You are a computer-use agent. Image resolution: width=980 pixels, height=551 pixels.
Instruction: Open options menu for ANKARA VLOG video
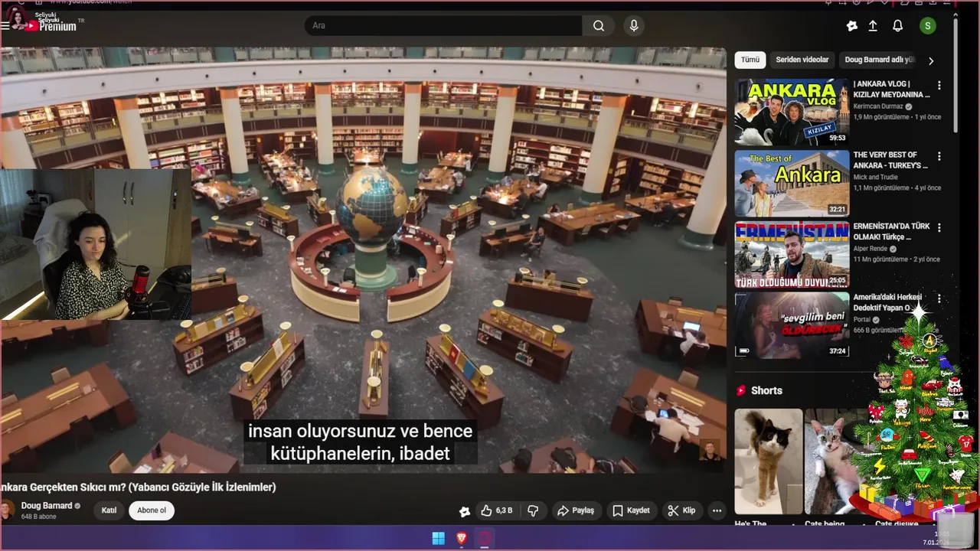pyautogui.click(x=939, y=85)
